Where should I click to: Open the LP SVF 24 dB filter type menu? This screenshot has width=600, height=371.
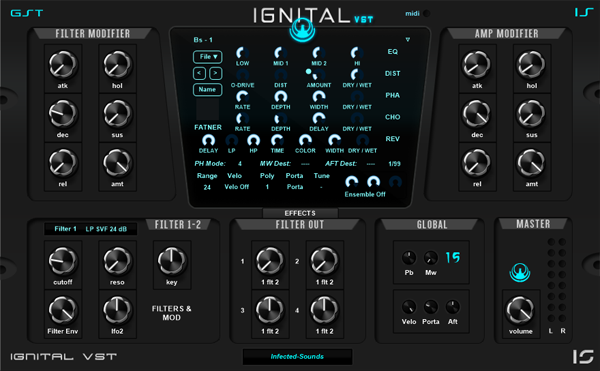[x=106, y=229]
